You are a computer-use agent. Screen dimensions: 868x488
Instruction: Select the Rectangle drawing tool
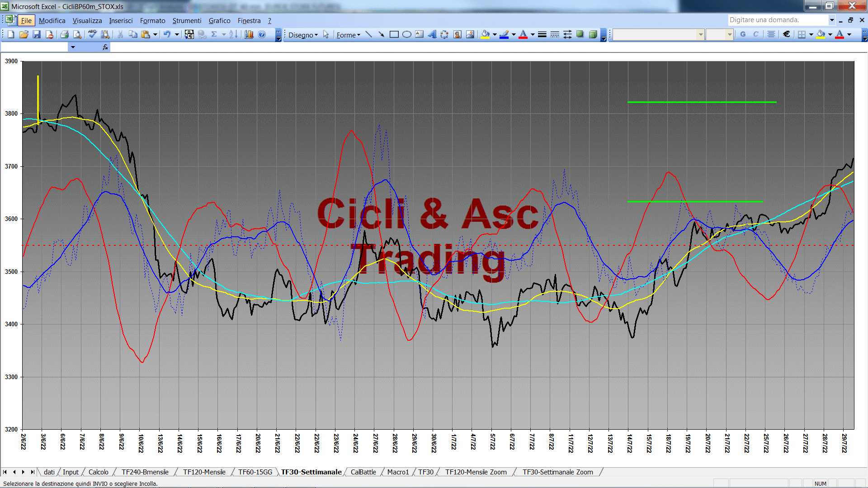tap(394, 35)
